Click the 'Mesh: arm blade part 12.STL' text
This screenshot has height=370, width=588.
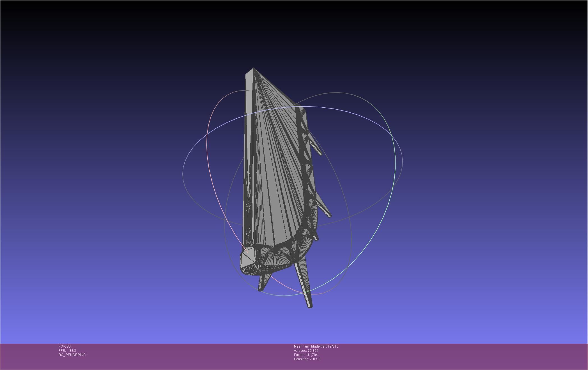[x=316, y=346]
